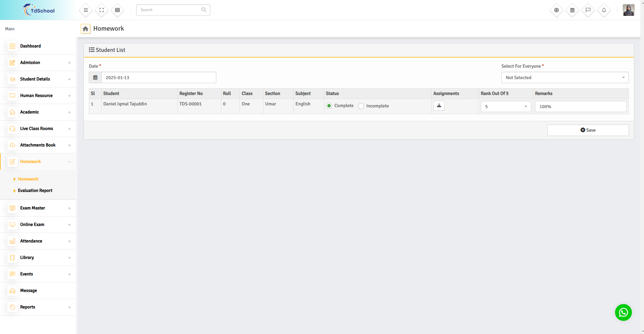Open the notifications bell icon
This screenshot has height=334, width=644.
(604, 10)
